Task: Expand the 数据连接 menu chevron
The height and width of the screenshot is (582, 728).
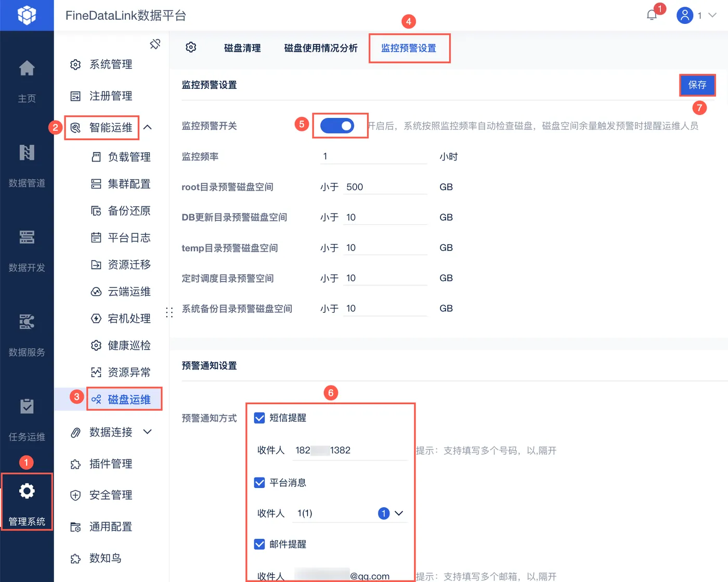Action: click(148, 432)
